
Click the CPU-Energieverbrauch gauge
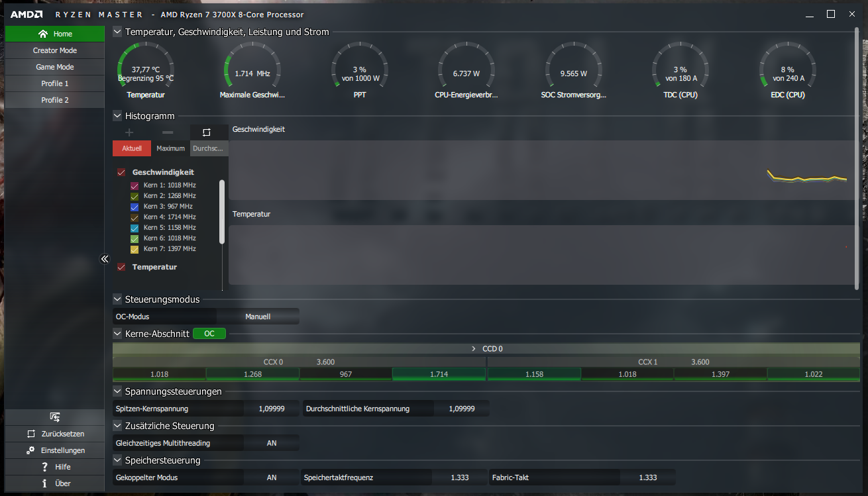[466, 70]
